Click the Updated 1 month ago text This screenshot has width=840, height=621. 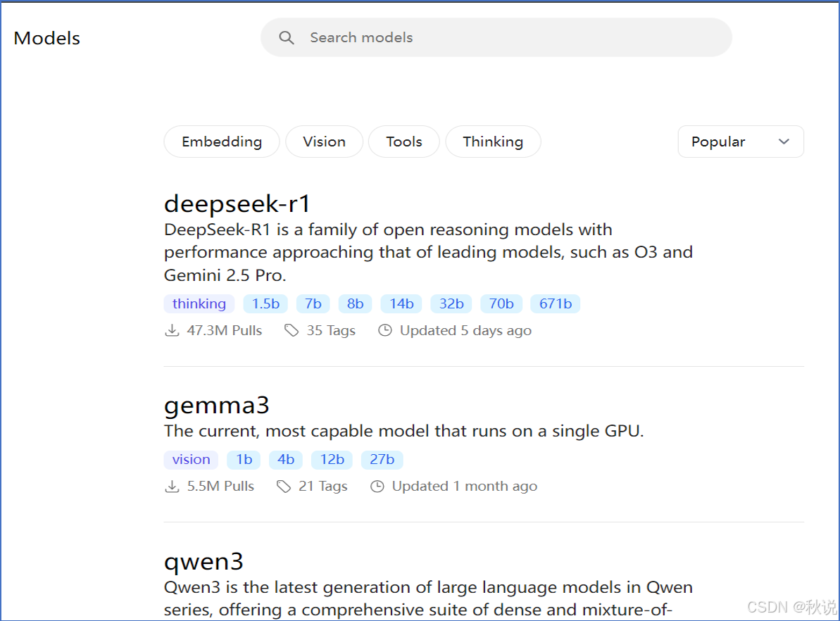pos(465,487)
